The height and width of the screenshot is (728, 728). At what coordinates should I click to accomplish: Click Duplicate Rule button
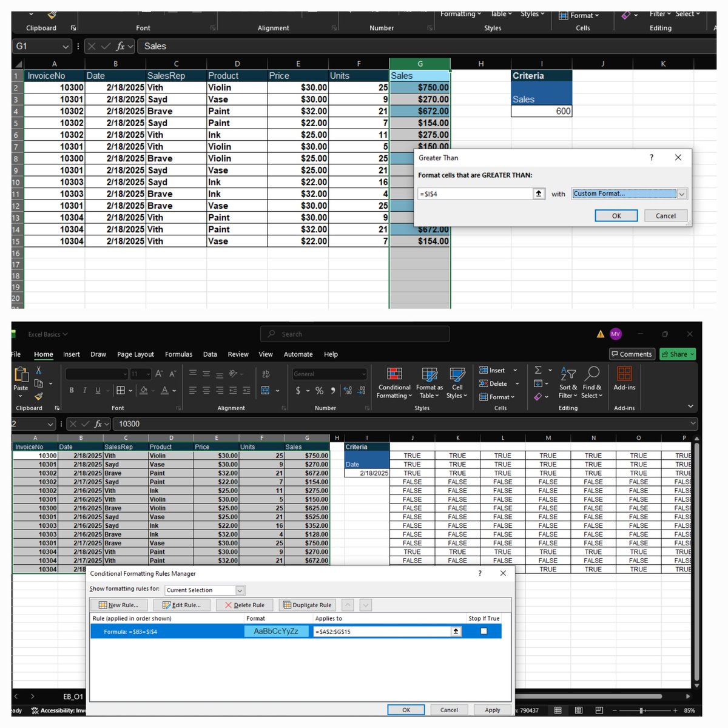click(308, 605)
